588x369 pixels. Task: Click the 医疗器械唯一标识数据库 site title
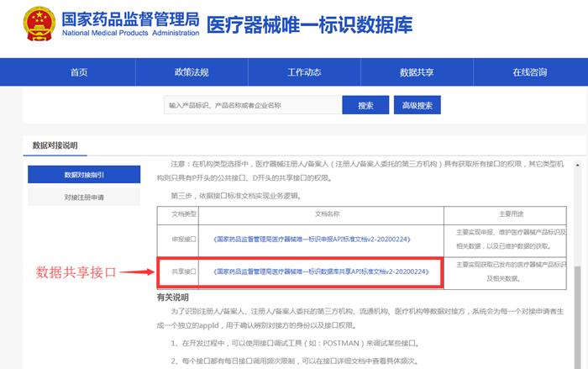(x=309, y=25)
